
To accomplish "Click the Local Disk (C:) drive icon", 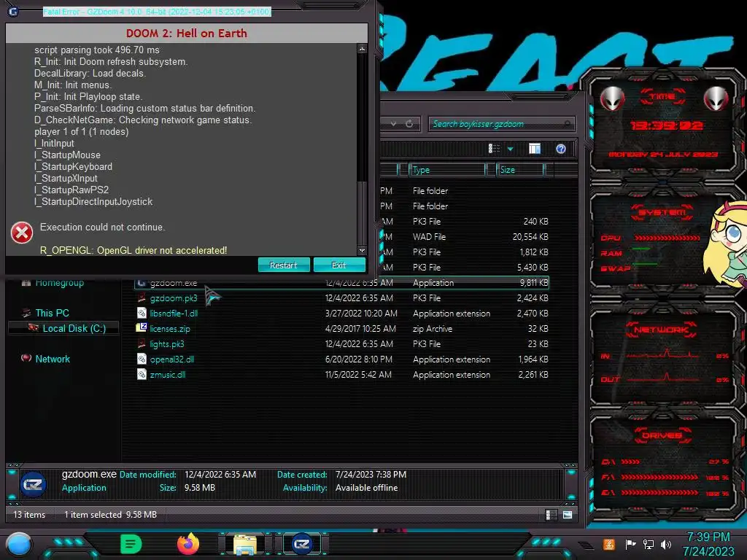I will pyautogui.click(x=33, y=327).
